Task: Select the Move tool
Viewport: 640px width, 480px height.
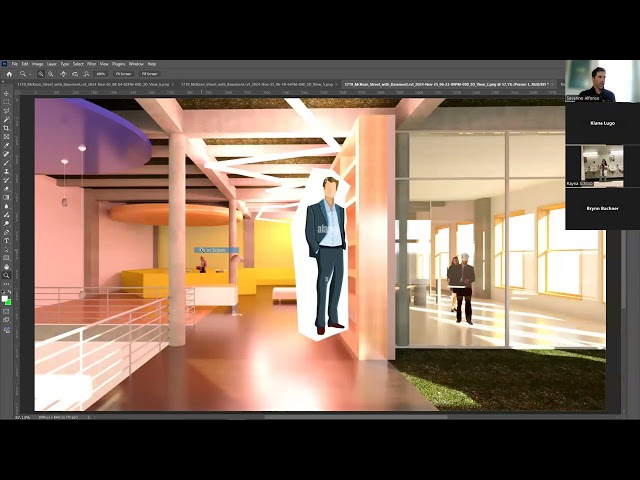Action: click(7, 93)
